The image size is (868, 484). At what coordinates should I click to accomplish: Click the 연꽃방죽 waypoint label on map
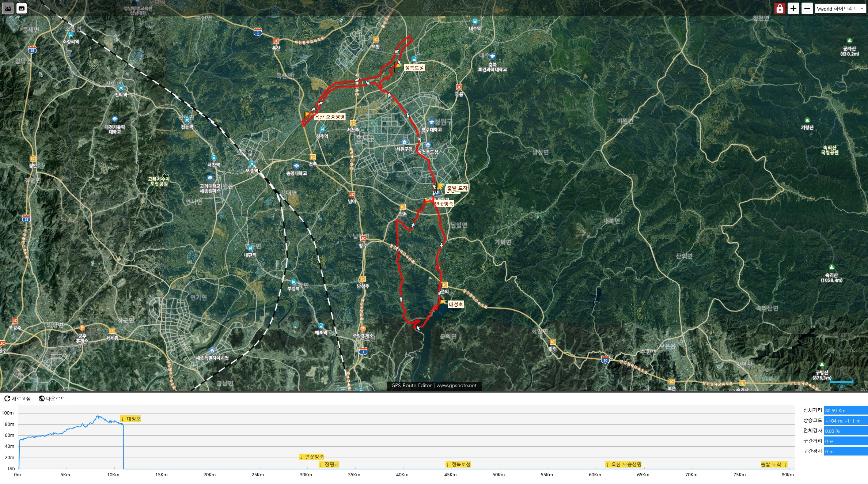[444, 204]
